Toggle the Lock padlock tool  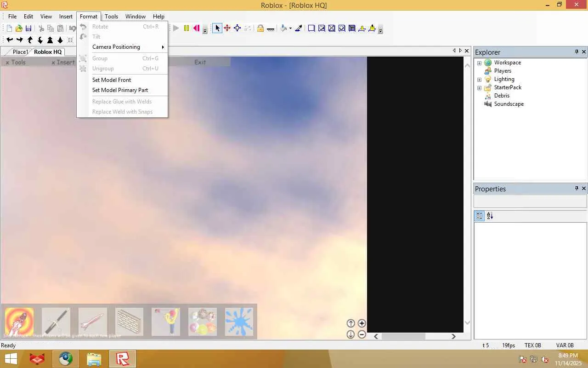point(260,28)
